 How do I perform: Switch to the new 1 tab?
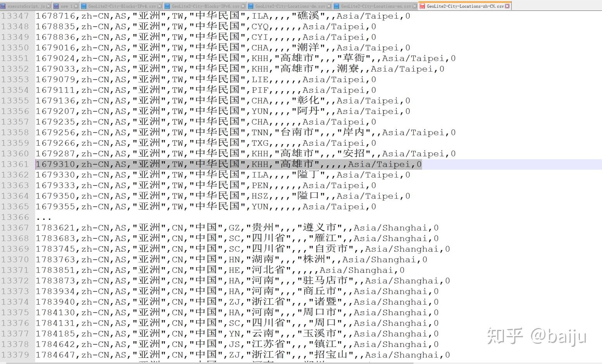click(66, 6)
